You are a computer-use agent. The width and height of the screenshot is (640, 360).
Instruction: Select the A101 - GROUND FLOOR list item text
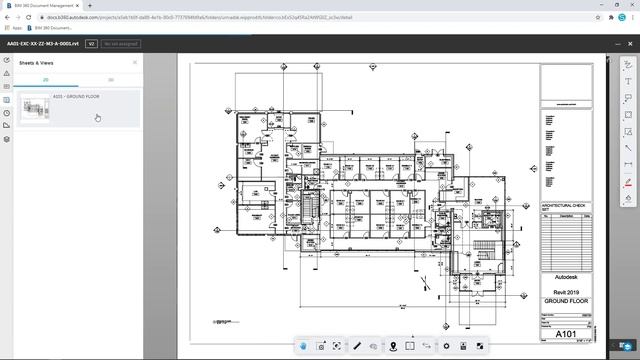[x=76, y=96]
